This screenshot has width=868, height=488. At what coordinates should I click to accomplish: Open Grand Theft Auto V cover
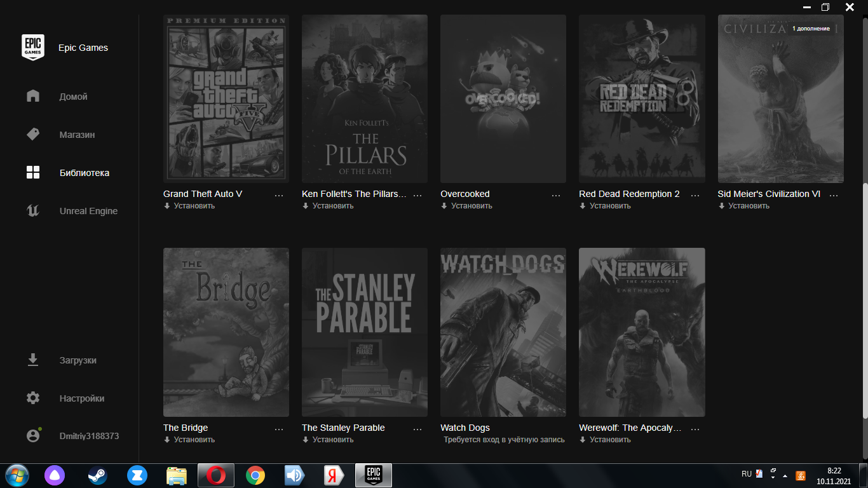(x=226, y=98)
